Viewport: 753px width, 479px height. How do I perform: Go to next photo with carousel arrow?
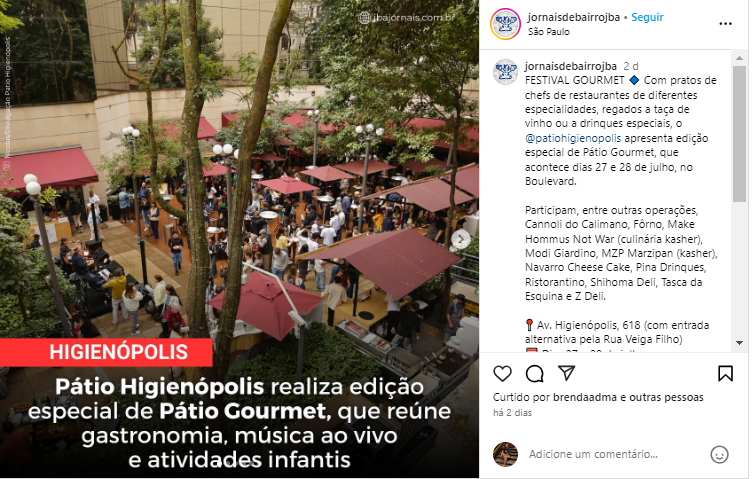pyautogui.click(x=461, y=239)
